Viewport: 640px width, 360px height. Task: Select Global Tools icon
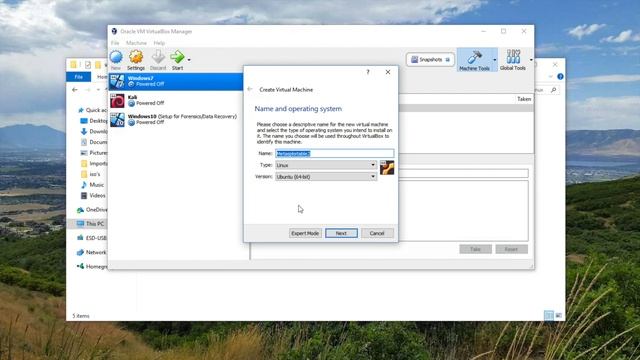click(513, 60)
